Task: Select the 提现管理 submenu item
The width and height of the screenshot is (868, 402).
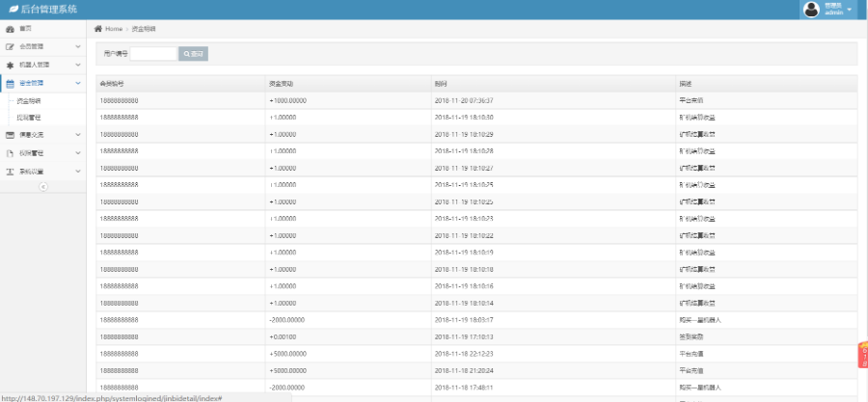Action: (x=30, y=117)
